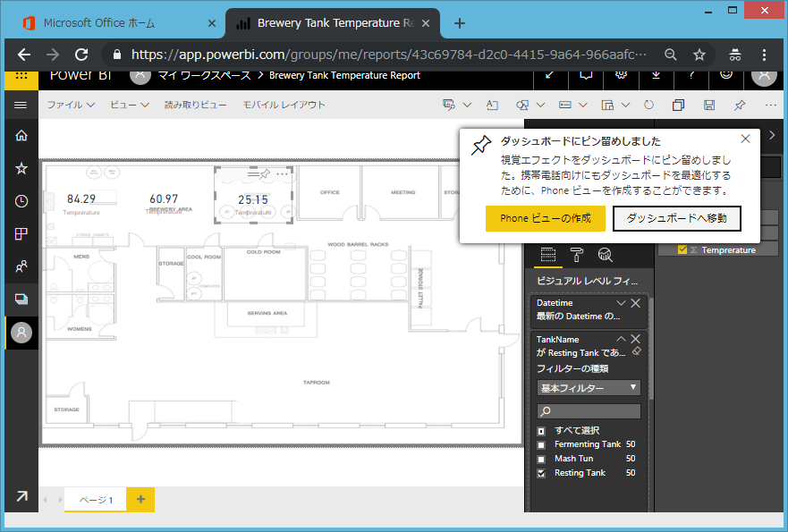Expand the Explore toolbar dropdown arrow
This screenshot has height=532, width=788.
[x=468, y=105]
